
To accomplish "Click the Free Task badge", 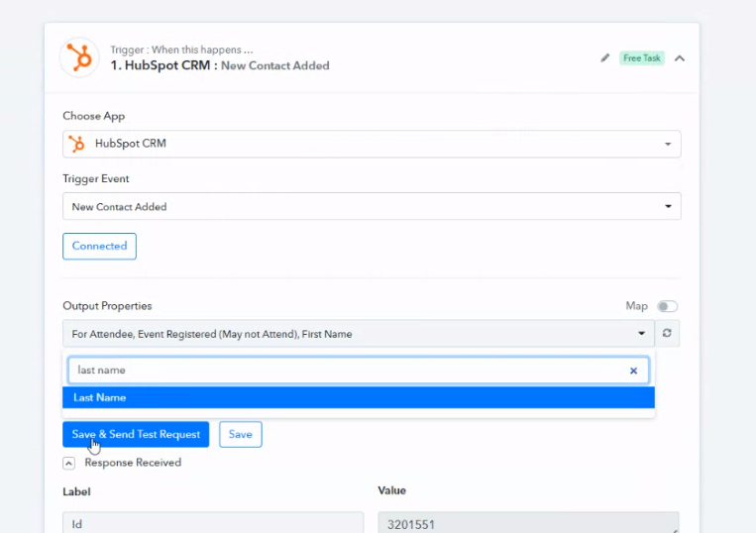I will click(642, 57).
